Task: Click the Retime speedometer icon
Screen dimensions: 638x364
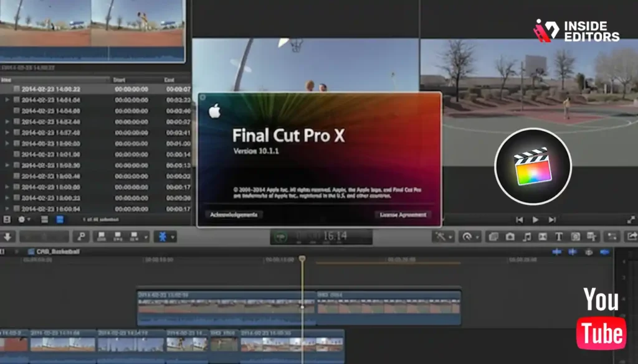Action: pos(467,236)
